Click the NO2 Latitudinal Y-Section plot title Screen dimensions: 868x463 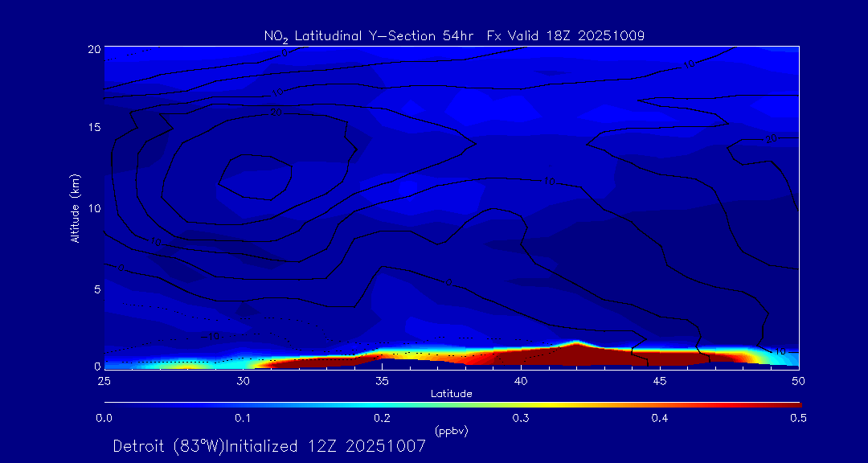tap(454, 35)
